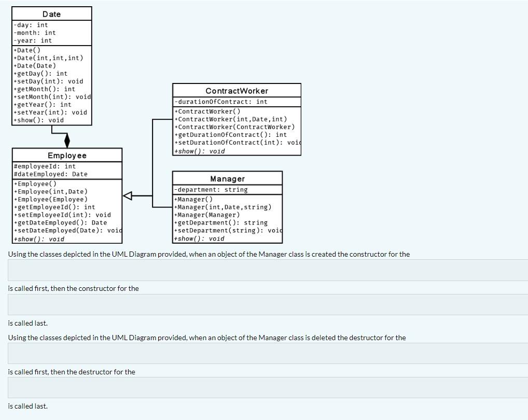Select the Manager class title header

[x=227, y=178]
